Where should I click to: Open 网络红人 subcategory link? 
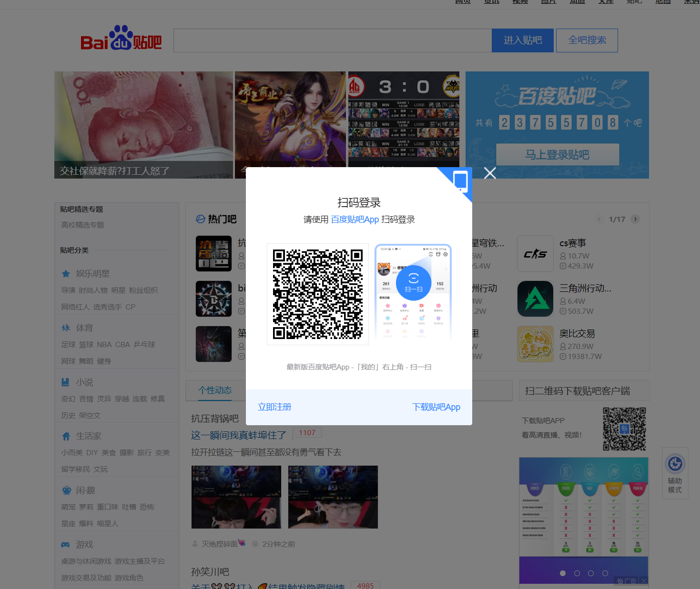(x=75, y=307)
